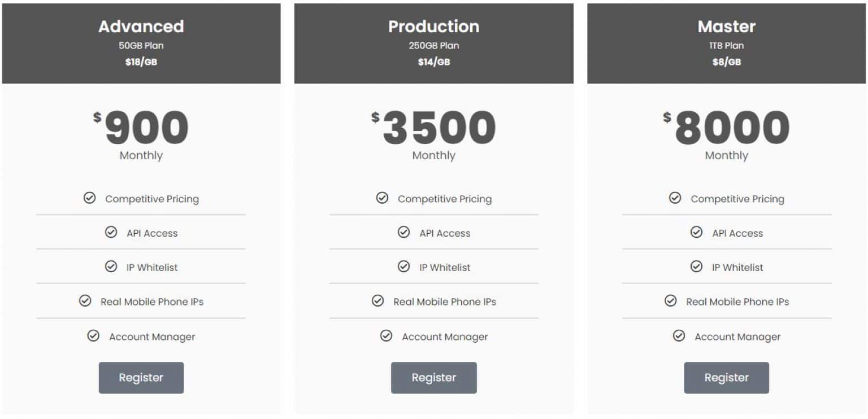Click the Real Mobile Phone IPs checkmark in Master plan

pos(671,301)
